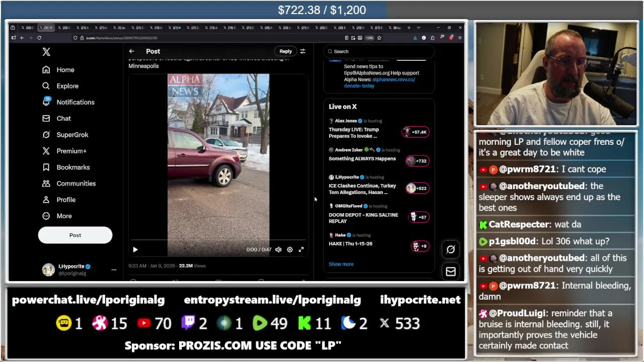
Task: Toggle browser sidebar icon
Action: 14,38
